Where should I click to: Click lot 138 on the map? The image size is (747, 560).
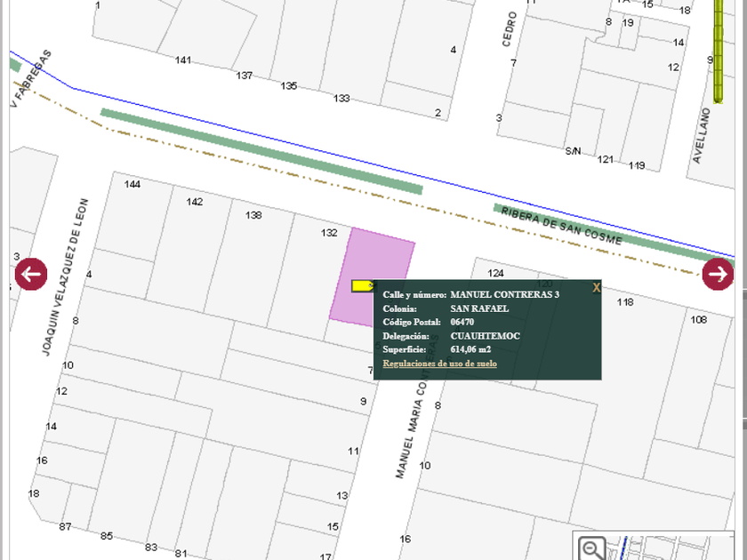253,215
